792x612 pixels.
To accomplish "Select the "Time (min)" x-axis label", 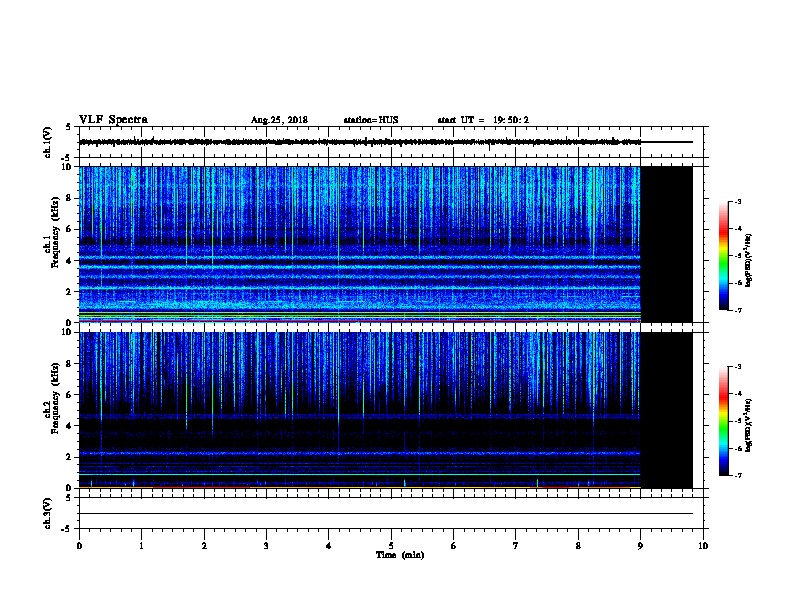I will [400, 555].
